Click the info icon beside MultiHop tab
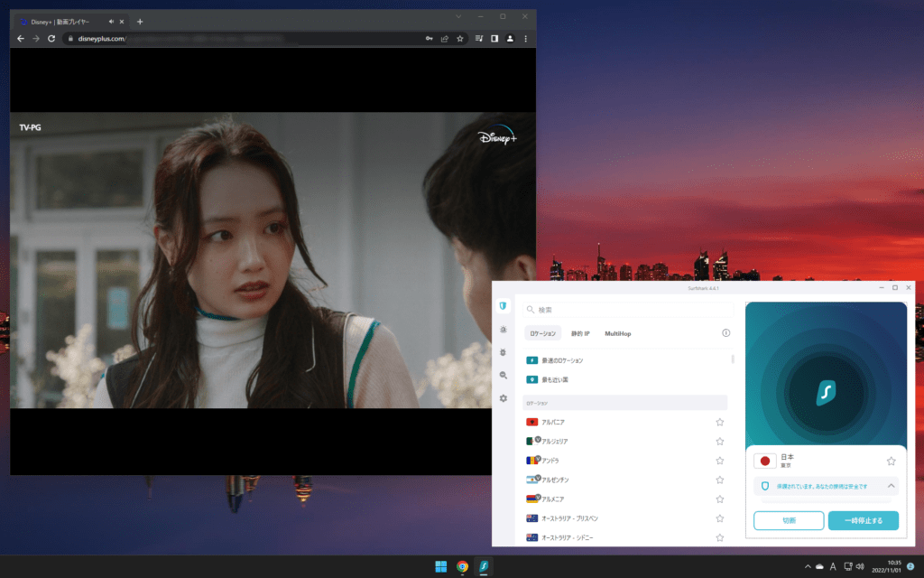 click(726, 333)
